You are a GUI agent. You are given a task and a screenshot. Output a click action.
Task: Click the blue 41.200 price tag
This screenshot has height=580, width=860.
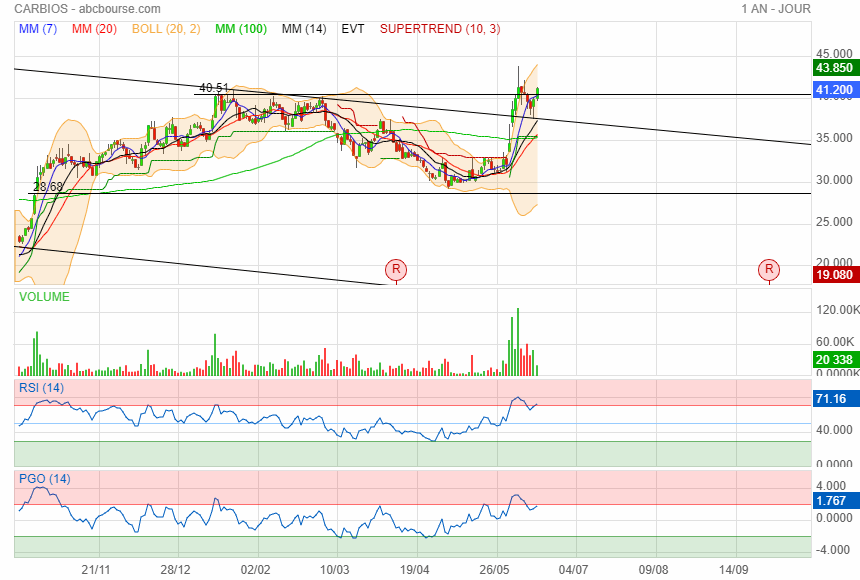click(x=834, y=90)
